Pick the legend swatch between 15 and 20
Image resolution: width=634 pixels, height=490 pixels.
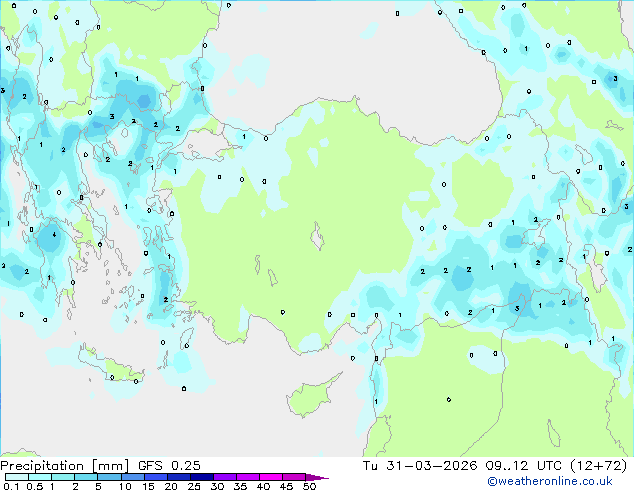pos(156,477)
